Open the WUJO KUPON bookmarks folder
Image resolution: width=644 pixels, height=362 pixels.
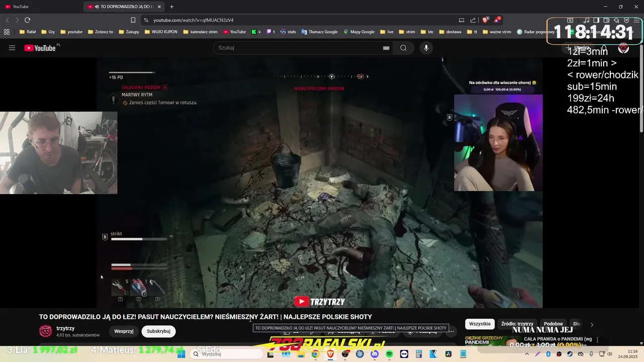click(x=161, y=32)
